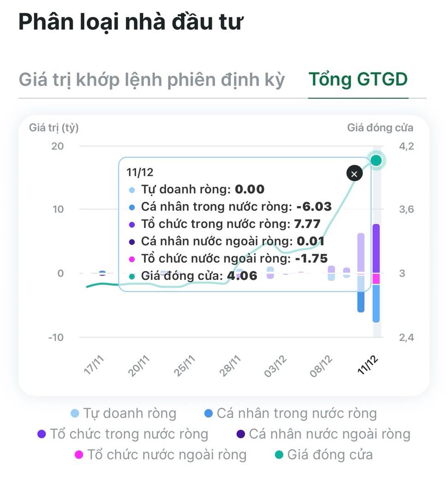Click the 11/12 pink foreign institution bar

coord(376,279)
